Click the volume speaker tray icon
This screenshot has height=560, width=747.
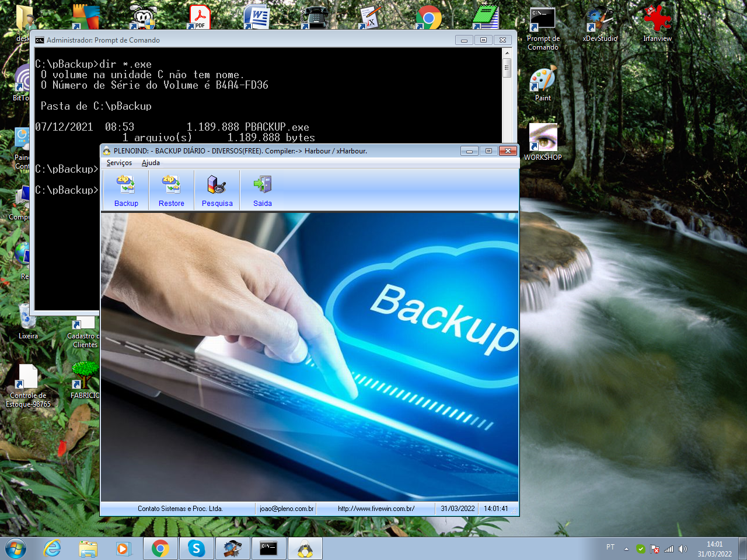coord(683,549)
